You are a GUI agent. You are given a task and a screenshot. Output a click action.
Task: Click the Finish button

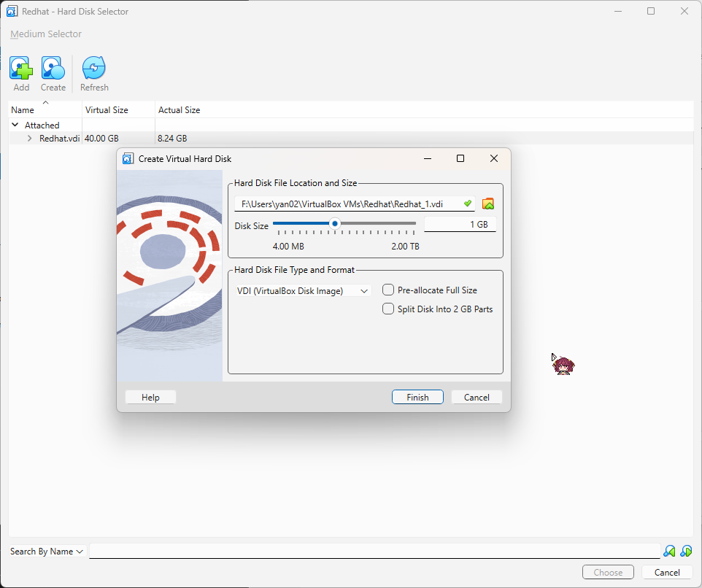pos(417,397)
